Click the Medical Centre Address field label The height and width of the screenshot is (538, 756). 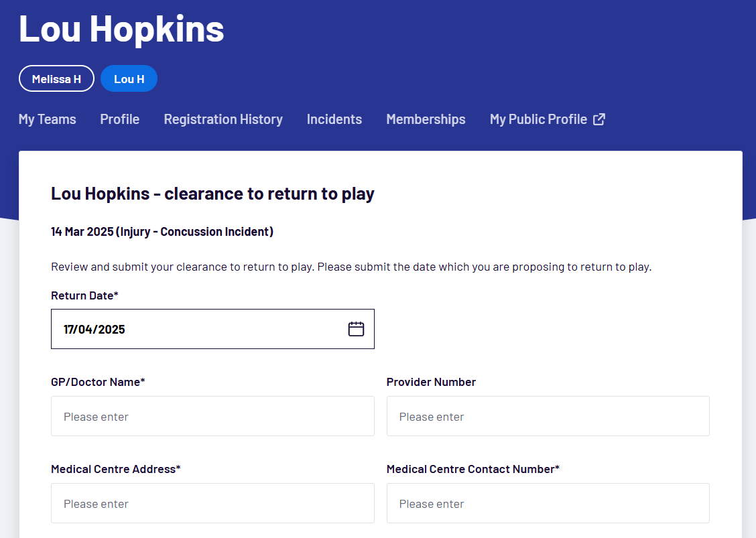coord(115,469)
